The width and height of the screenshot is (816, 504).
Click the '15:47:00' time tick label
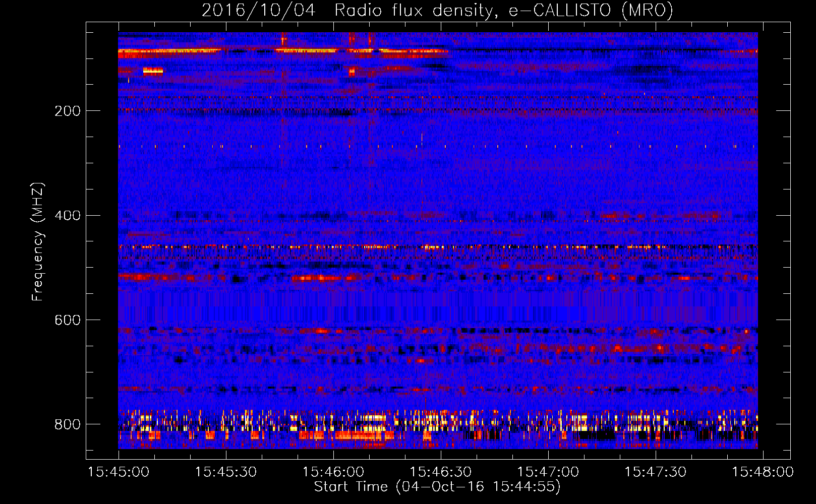548,472
